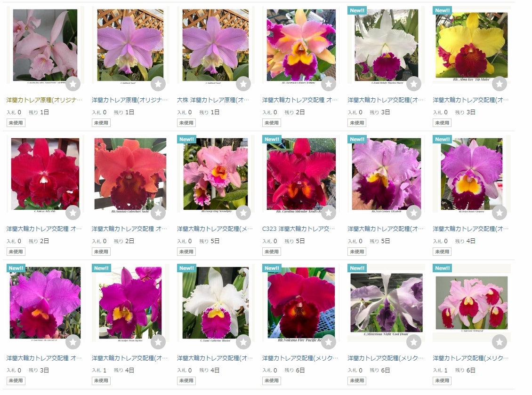This screenshot has height=395, width=532.
Task: Open magenta orchid listing with 入札 1, 残り 4日
Action: 129,358
